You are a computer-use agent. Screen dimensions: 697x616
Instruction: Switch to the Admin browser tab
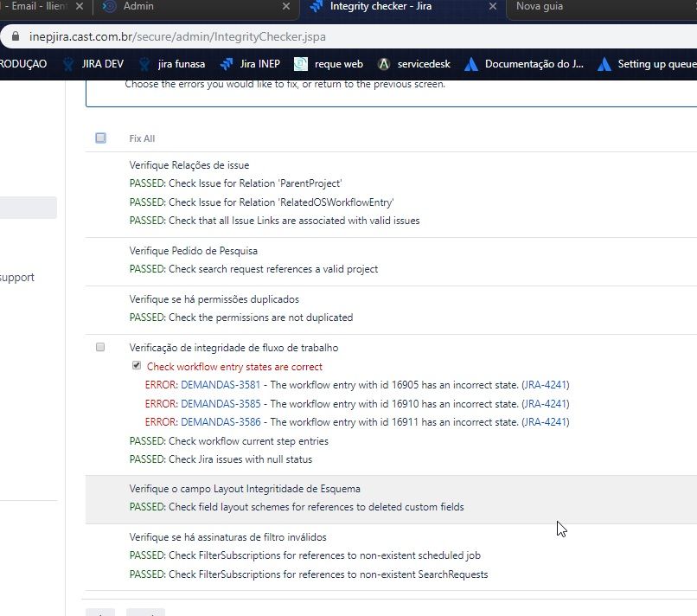point(195,7)
